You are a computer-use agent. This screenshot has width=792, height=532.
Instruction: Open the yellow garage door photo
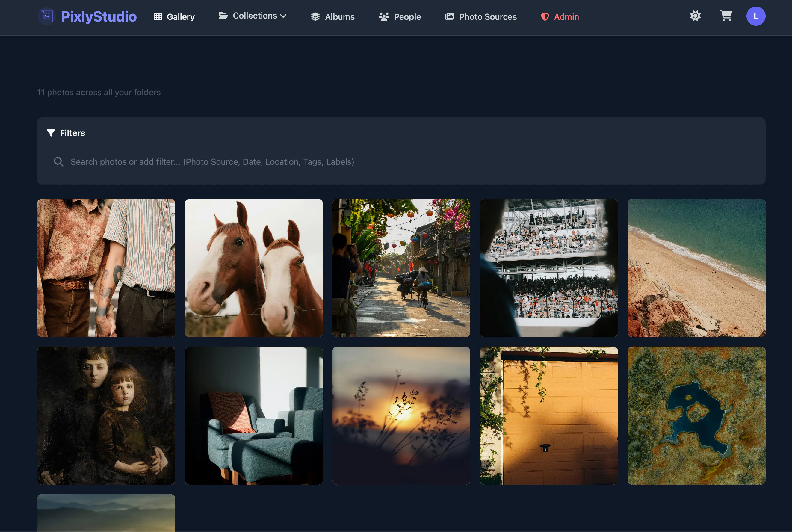tap(549, 415)
